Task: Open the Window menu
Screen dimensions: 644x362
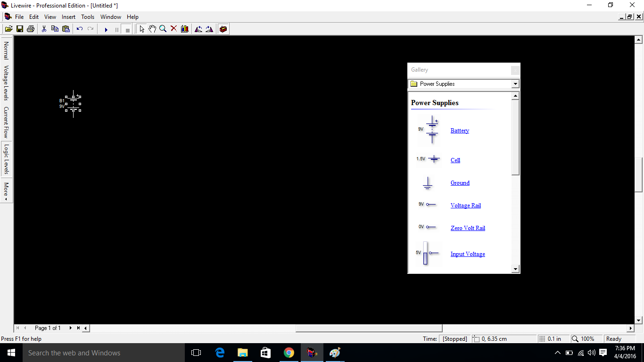Action: pos(111,17)
